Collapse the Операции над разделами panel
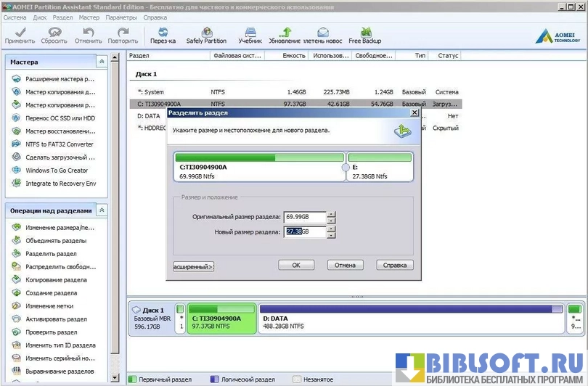 tap(102, 210)
